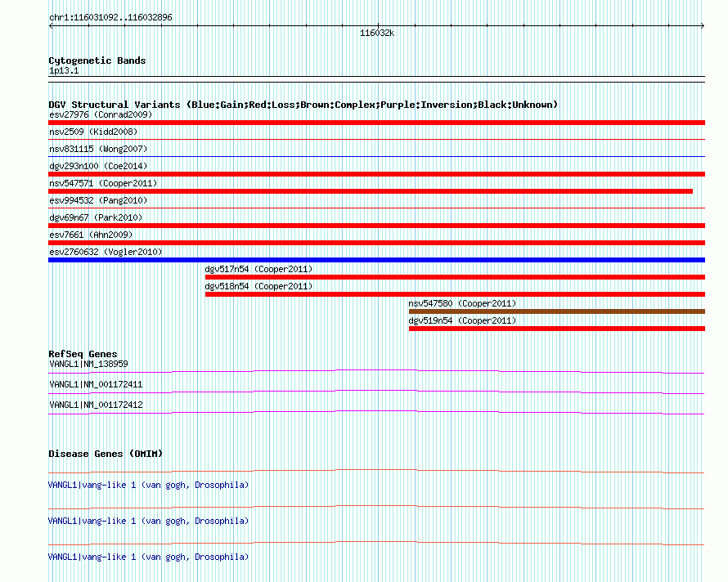
Task: Click the red bar under dgv519n54 (Cooper2011)
Action: tap(557, 329)
